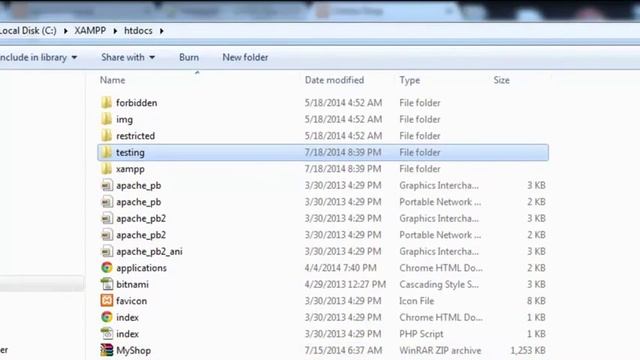640x360 pixels.
Task: Open the Include in library dropdown
Action: coord(39,58)
